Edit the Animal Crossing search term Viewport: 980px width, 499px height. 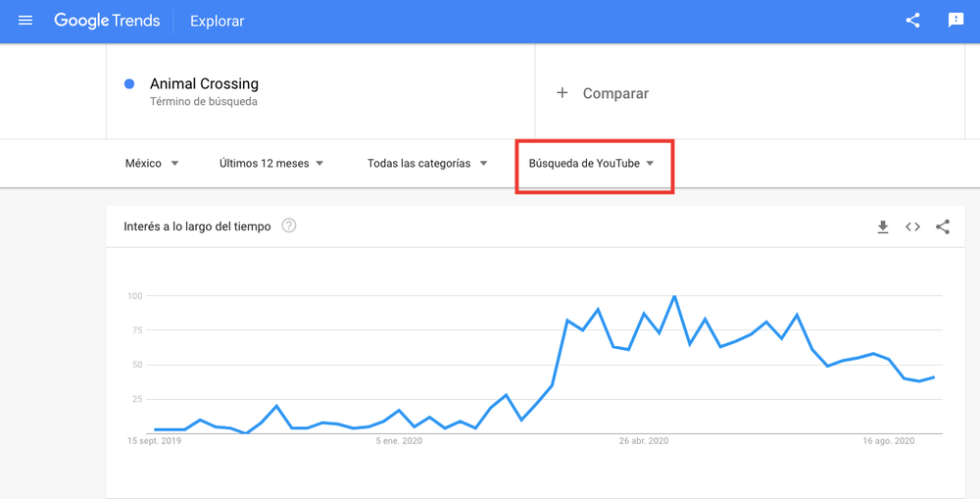point(204,83)
